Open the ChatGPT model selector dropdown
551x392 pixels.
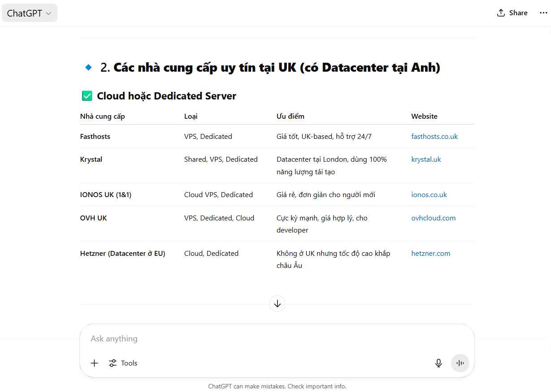click(x=30, y=13)
